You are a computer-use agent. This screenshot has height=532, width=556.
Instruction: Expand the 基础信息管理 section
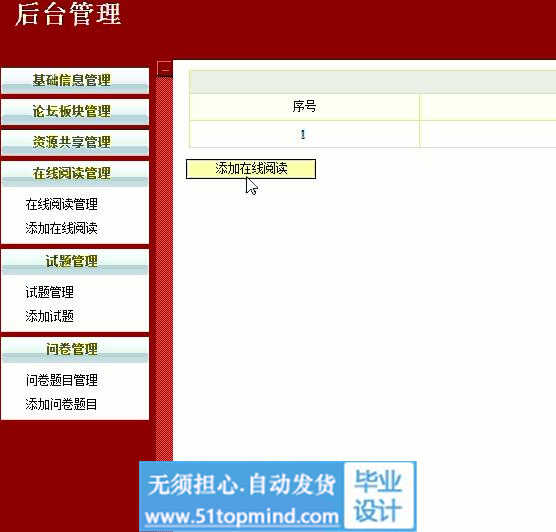(75, 81)
